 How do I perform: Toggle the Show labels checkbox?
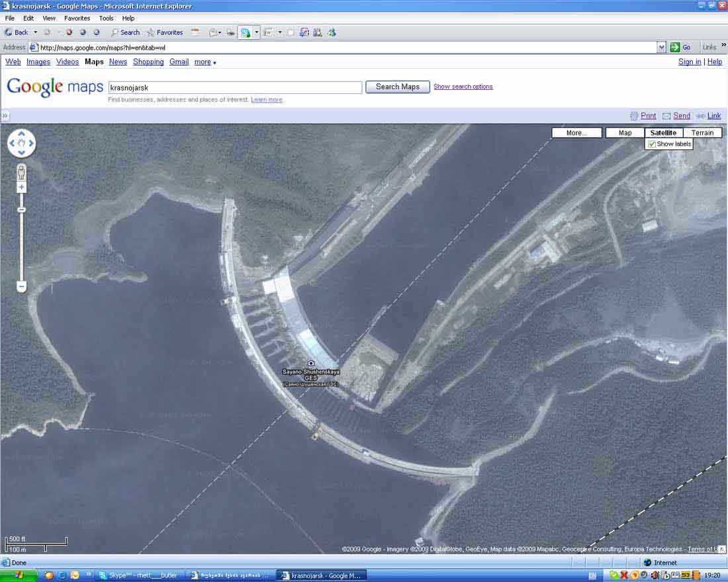tap(652, 144)
